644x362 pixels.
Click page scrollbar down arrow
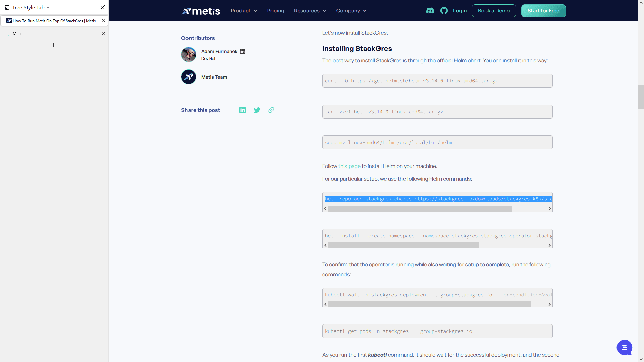(641, 359)
